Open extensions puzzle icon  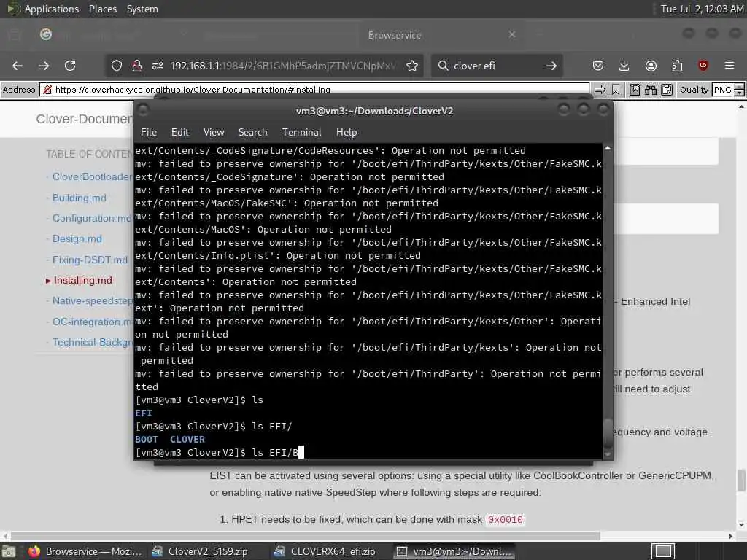point(677,66)
